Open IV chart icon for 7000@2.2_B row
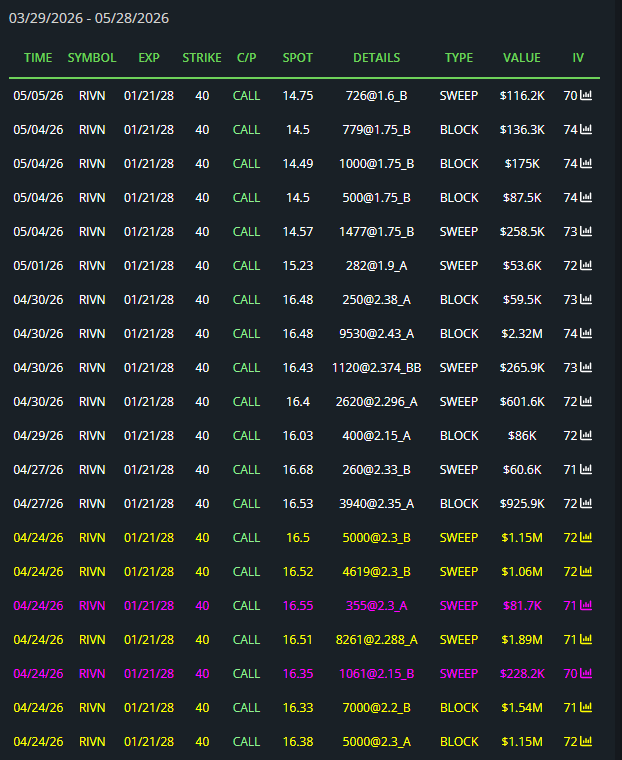This screenshot has width=622, height=760. point(586,707)
